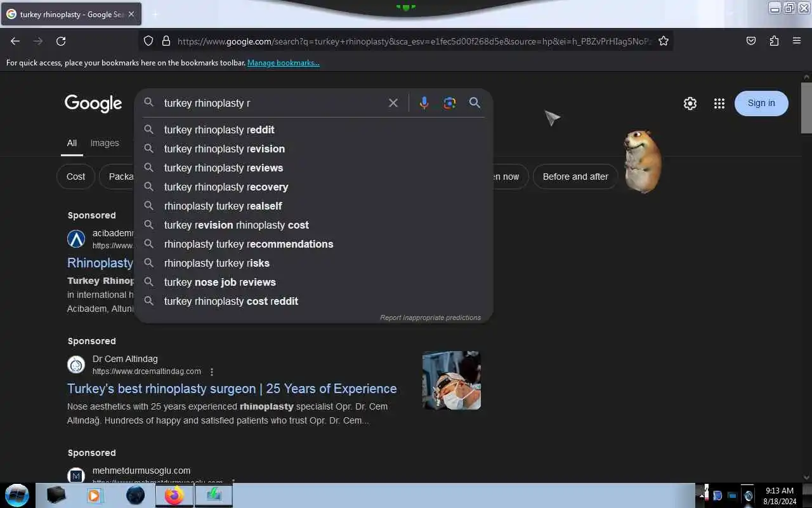Open the surgeon photo thumbnail
The width and height of the screenshot is (812, 508).
tap(452, 380)
